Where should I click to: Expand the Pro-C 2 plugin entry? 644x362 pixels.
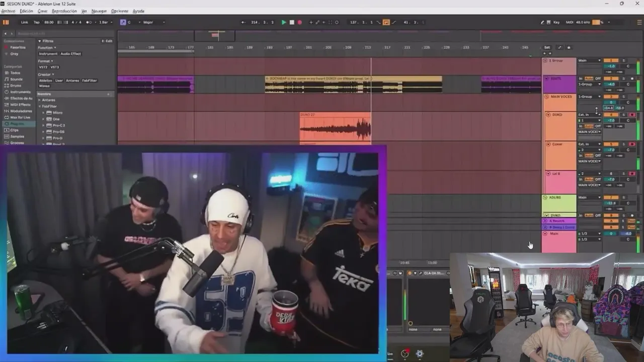(x=43, y=125)
